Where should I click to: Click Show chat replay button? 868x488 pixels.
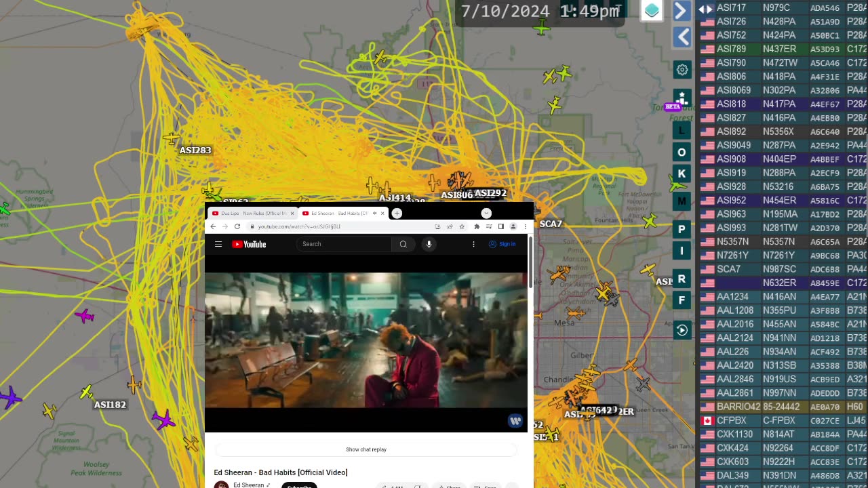(x=366, y=449)
